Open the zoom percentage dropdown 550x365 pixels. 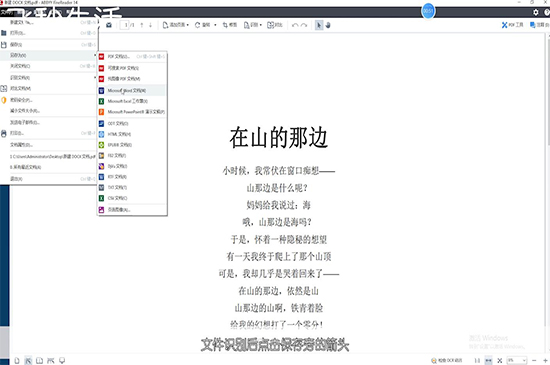[517, 360]
